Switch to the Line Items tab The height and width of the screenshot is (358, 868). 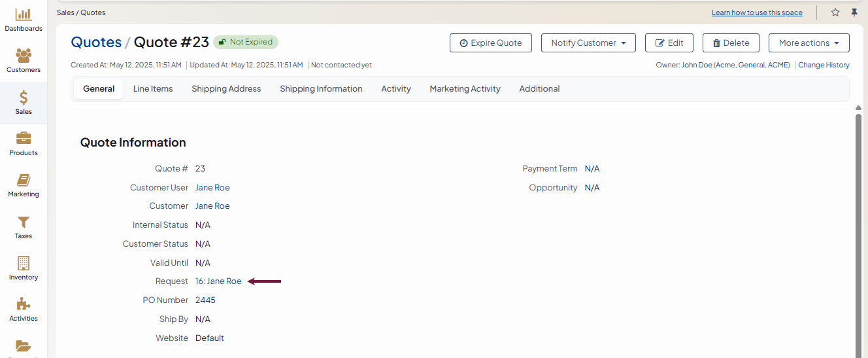[x=153, y=89]
